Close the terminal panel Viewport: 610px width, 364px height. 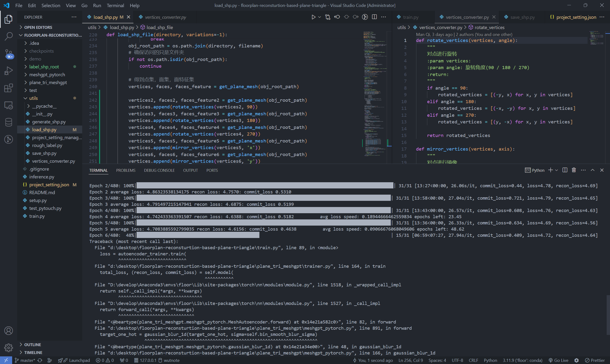coord(602,170)
